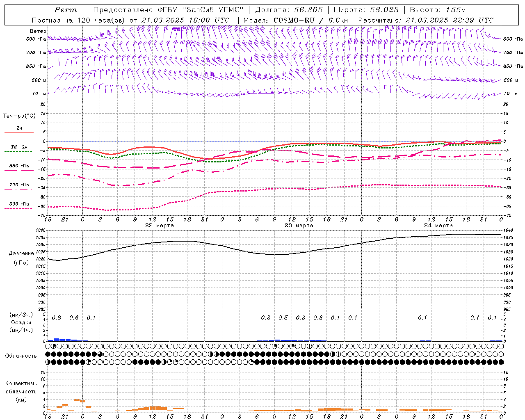Click the pink dotted line sample under the 500 гПа legend
Viewport: 525px width, 420px height.
coord(18,208)
